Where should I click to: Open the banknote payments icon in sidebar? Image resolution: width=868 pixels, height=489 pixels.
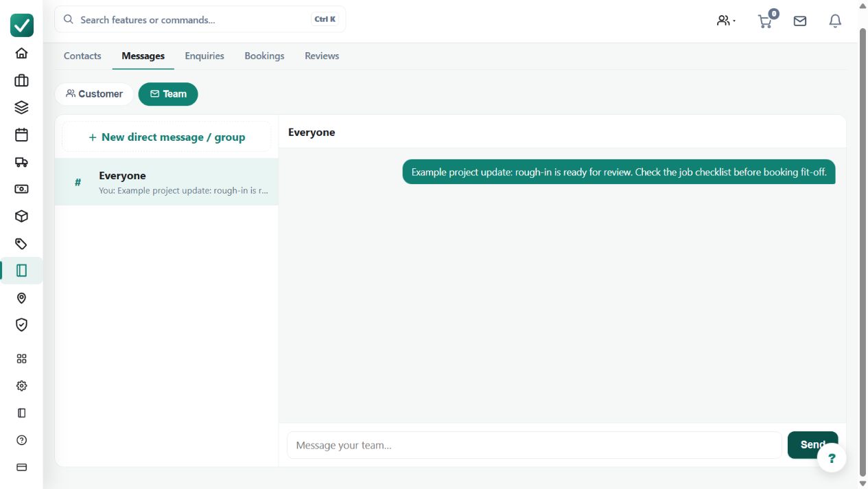[21, 189]
